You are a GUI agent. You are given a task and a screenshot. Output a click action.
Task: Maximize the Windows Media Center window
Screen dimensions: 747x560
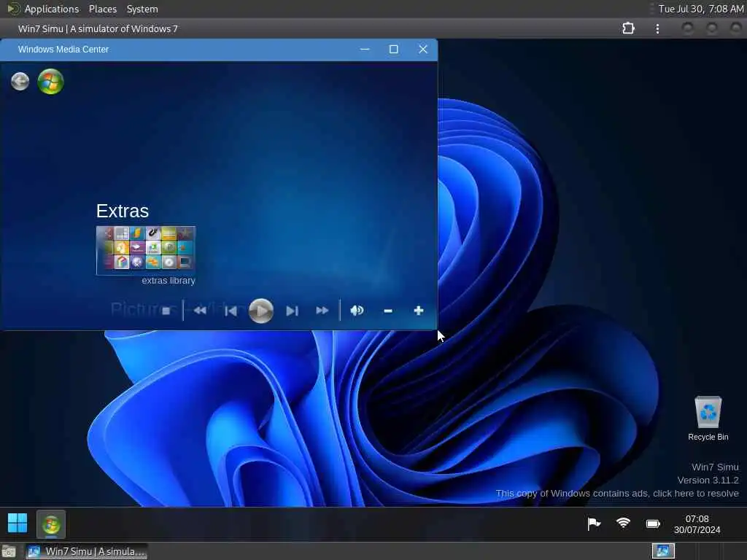point(393,49)
